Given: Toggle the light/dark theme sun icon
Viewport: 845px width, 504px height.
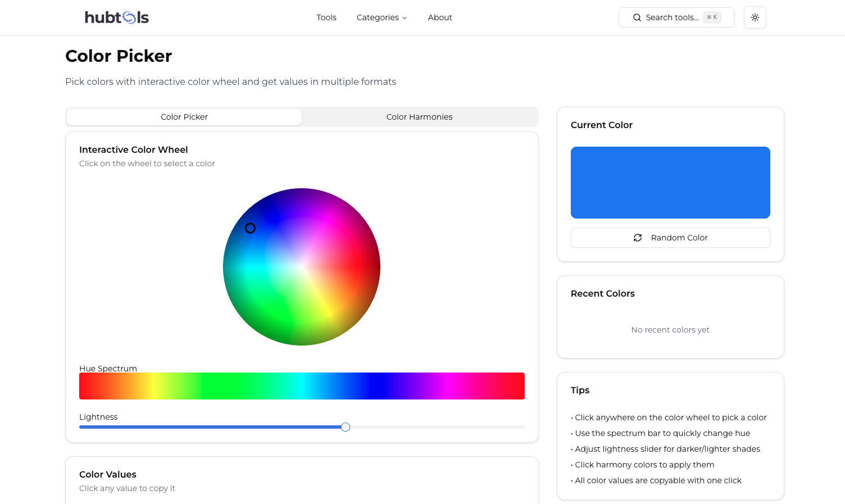Looking at the screenshot, I should tap(755, 17).
